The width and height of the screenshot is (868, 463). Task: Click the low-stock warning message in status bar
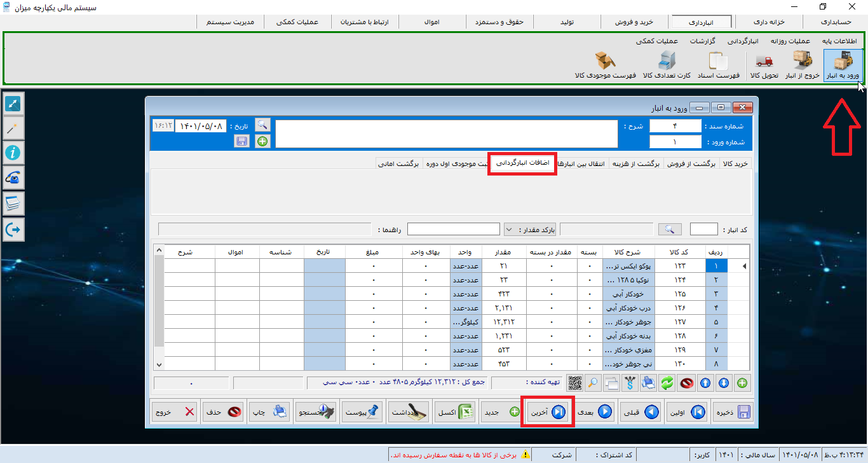tap(461, 455)
